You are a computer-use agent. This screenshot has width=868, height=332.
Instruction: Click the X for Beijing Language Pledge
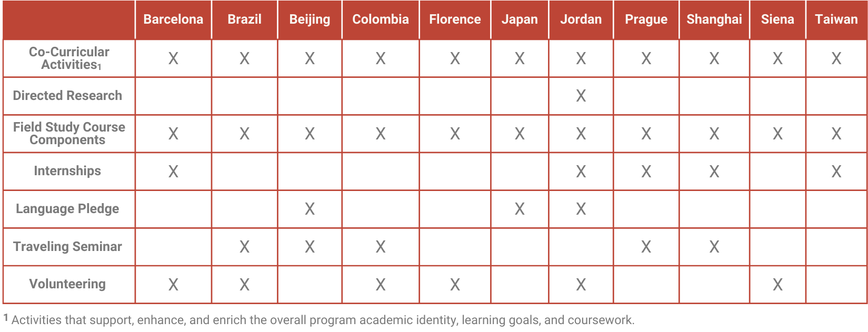[310, 209]
